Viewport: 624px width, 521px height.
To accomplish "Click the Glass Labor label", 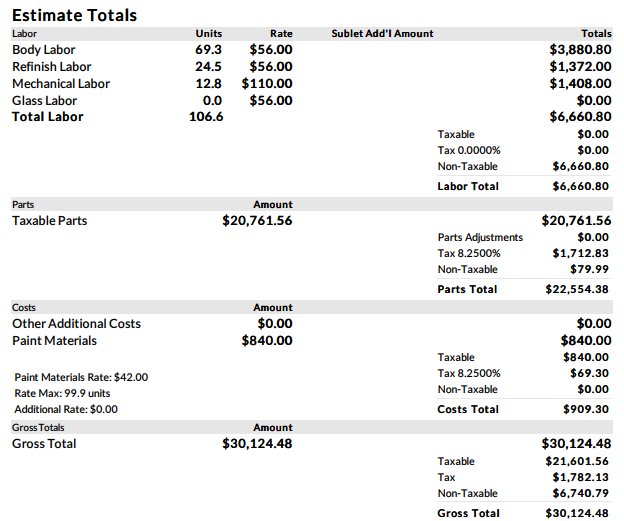I will tap(44, 100).
